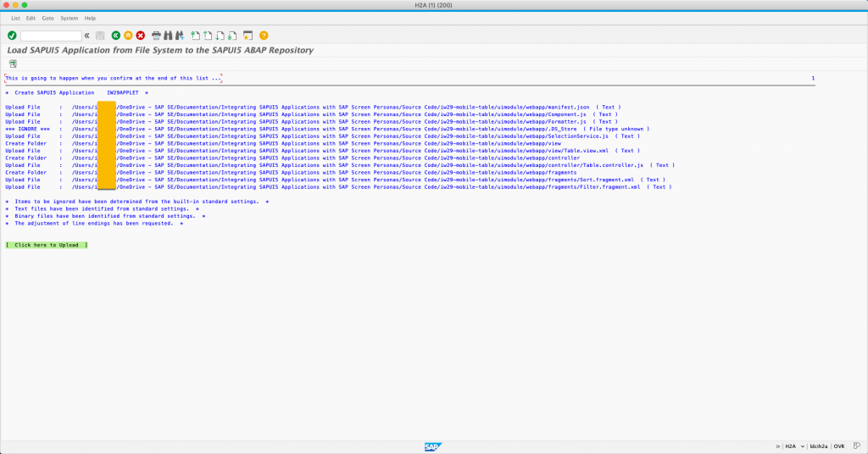868x454 pixels.
Task: Click the Sort.fragment.xml upload line
Action: click(336, 180)
